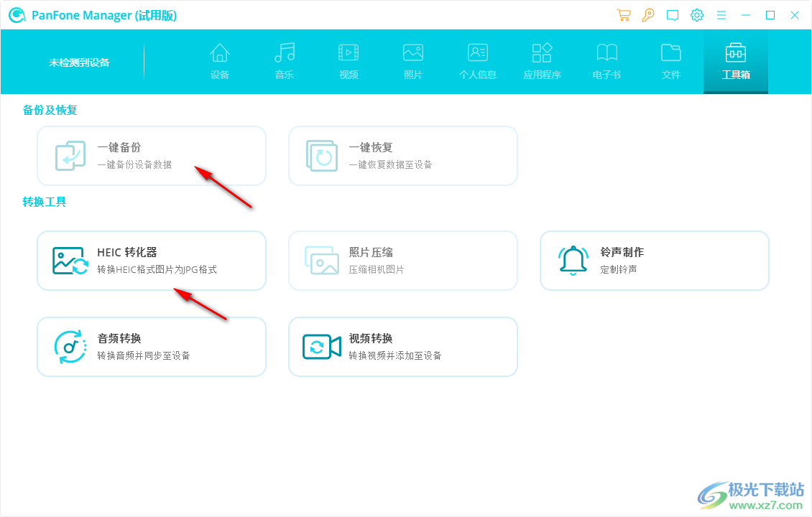This screenshot has height=517, width=812.
Task: Click the HEIC 转化器 image icon
Action: [70, 261]
